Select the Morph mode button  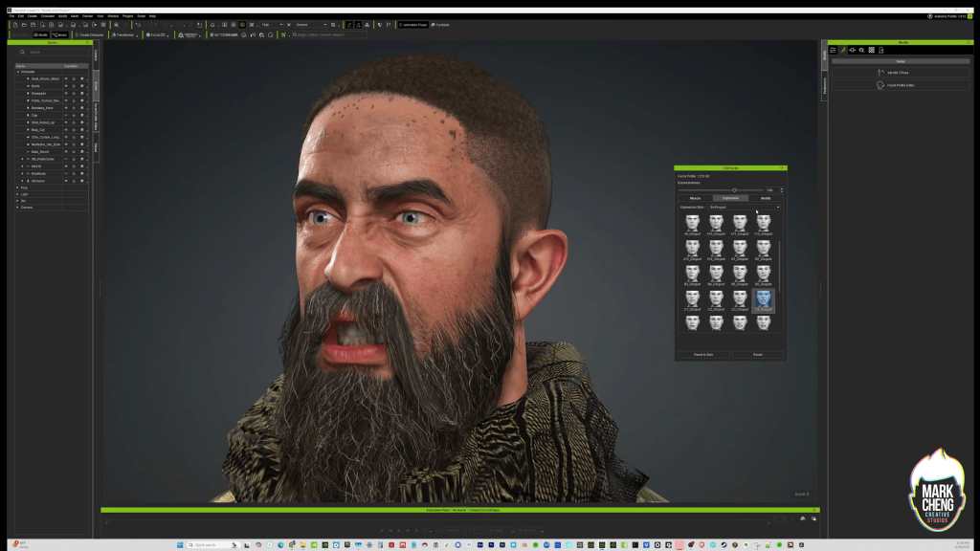60,35
